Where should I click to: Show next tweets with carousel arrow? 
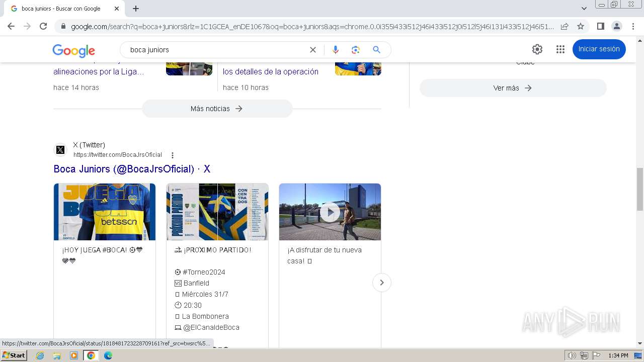pyautogui.click(x=382, y=283)
